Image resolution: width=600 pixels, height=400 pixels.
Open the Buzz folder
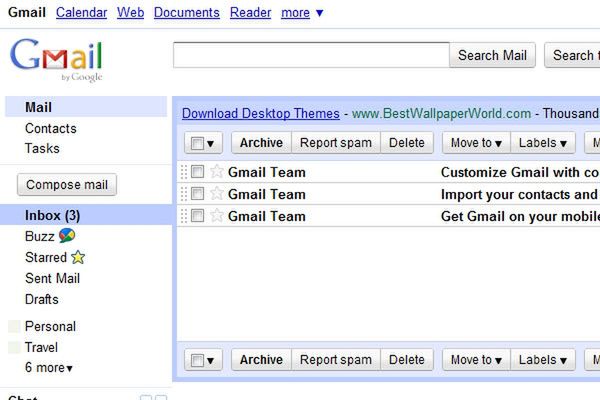point(39,236)
